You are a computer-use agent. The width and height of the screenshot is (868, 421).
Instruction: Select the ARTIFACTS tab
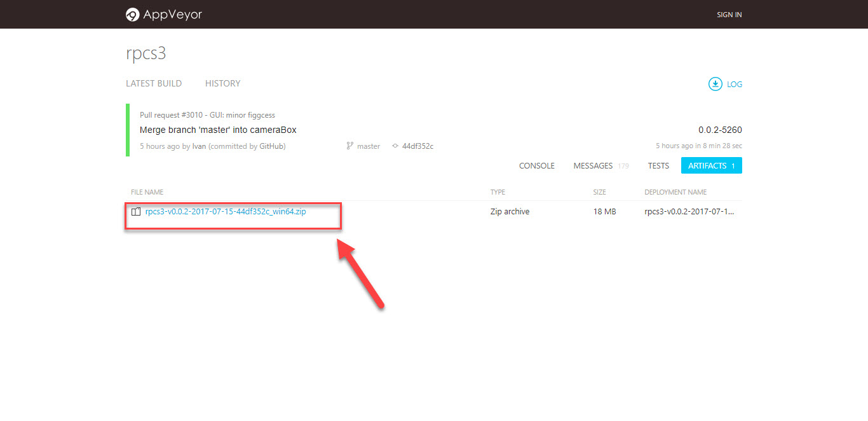point(712,165)
